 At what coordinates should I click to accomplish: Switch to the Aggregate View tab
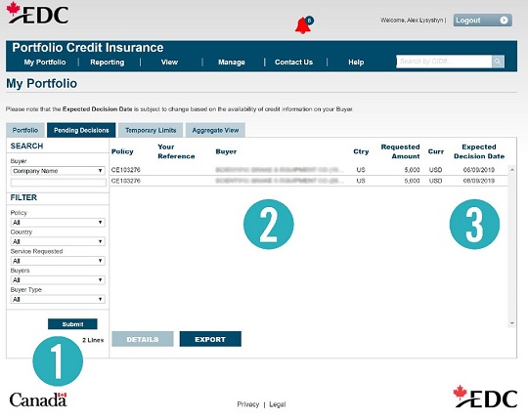215,130
